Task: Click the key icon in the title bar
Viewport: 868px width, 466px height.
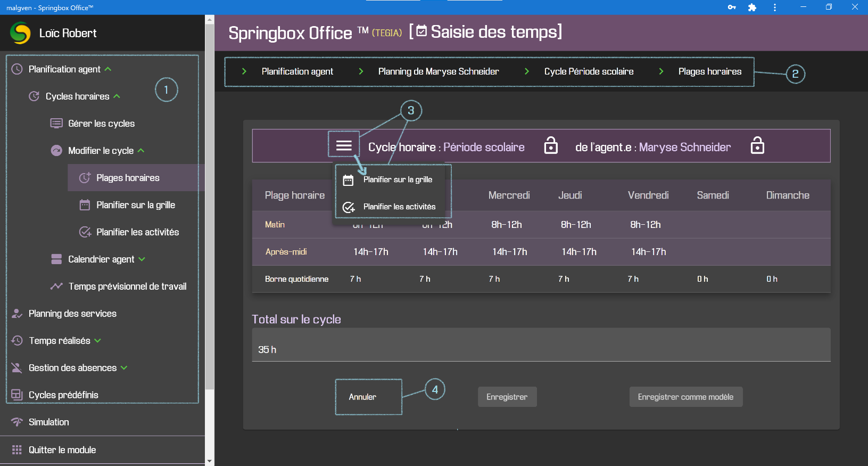Action: point(732,7)
